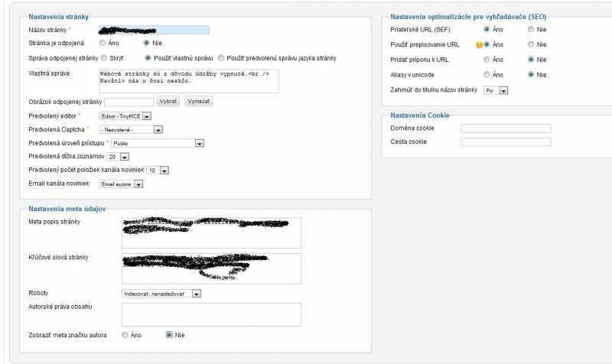612x364 pixels.
Task: Click into the Názov stránky field
Action: [x=154, y=30]
